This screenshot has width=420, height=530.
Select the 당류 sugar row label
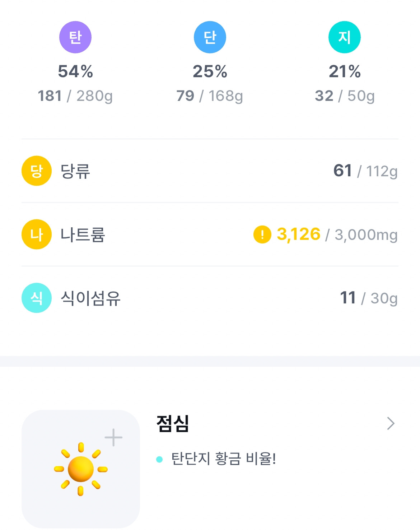(75, 171)
